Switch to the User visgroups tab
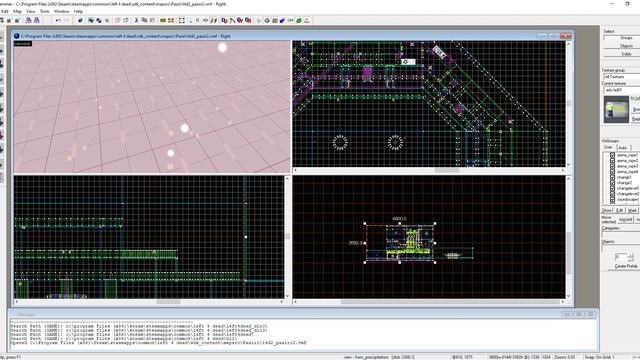Viewport: 640px width, 360px height. [609, 147]
